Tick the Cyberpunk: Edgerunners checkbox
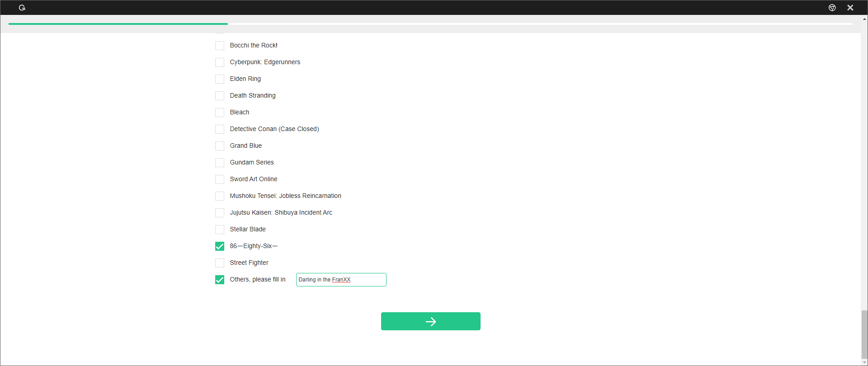 coord(220,62)
